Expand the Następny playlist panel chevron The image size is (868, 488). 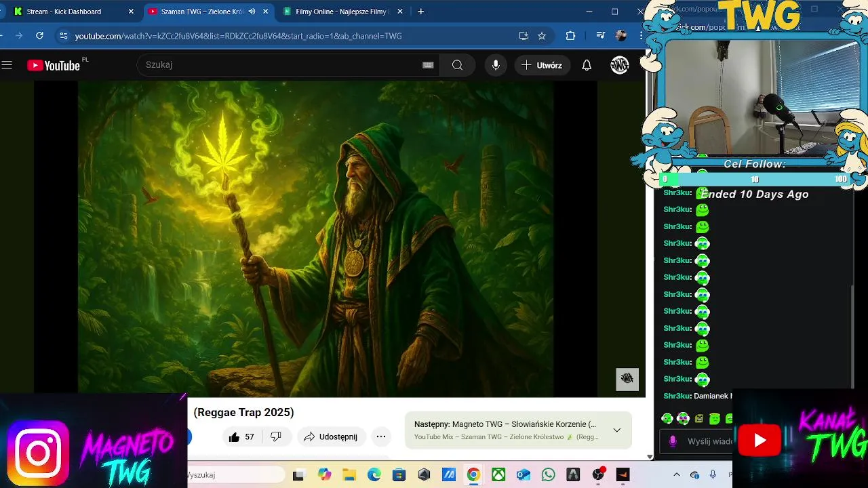pos(616,430)
